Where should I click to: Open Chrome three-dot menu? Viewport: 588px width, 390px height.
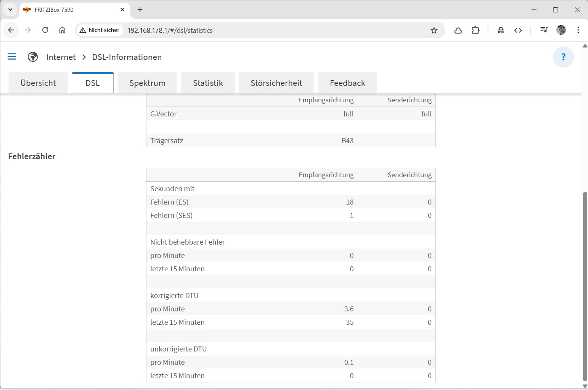coord(578,30)
